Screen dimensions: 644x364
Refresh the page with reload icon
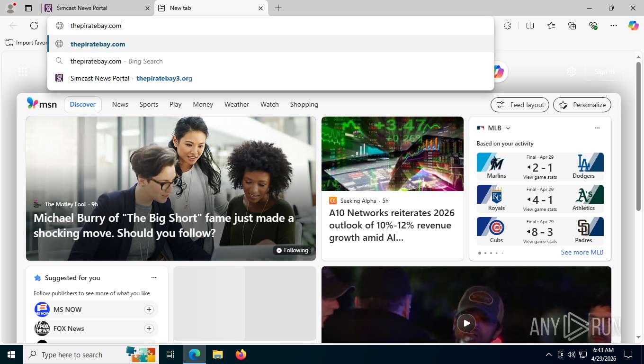click(34, 26)
